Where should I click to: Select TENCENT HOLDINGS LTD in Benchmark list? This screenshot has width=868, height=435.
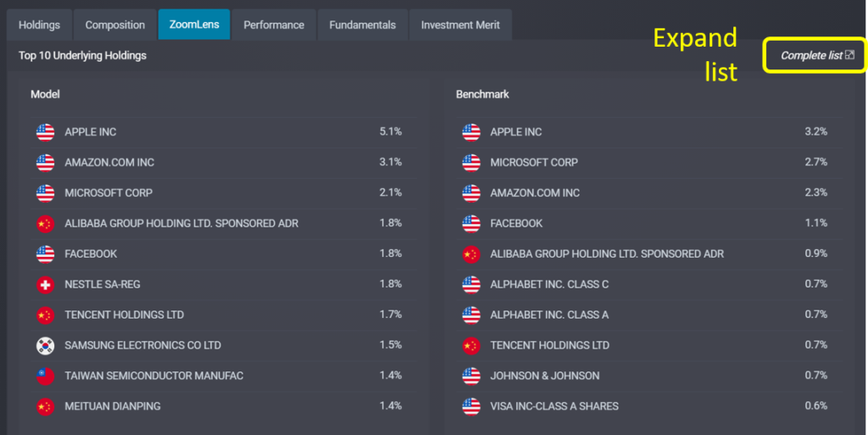[549, 345]
